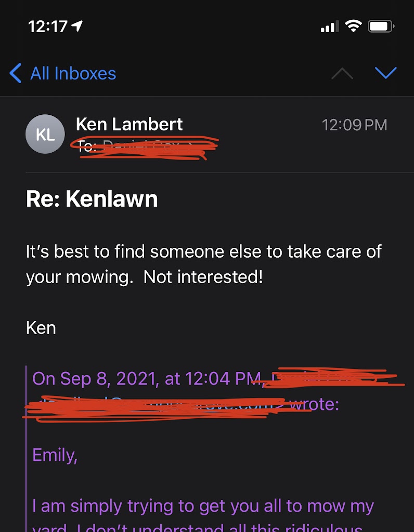Go to next message with down arrow
The width and height of the screenshot is (414, 532).
(385, 73)
